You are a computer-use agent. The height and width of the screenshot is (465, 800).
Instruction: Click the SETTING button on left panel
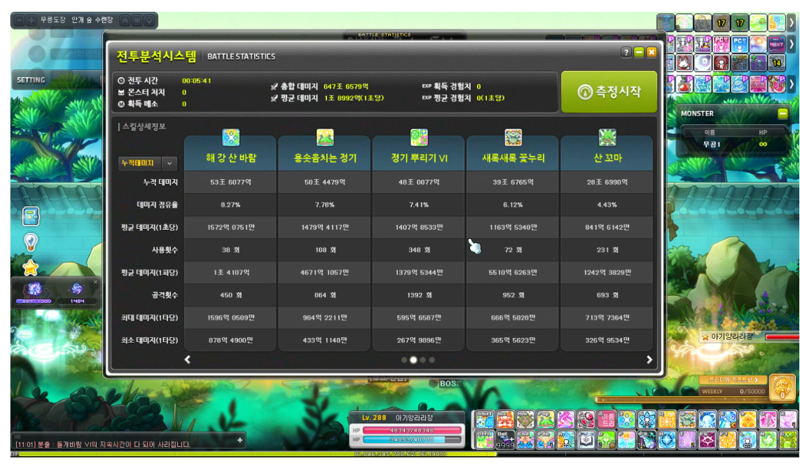click(31, 80)
